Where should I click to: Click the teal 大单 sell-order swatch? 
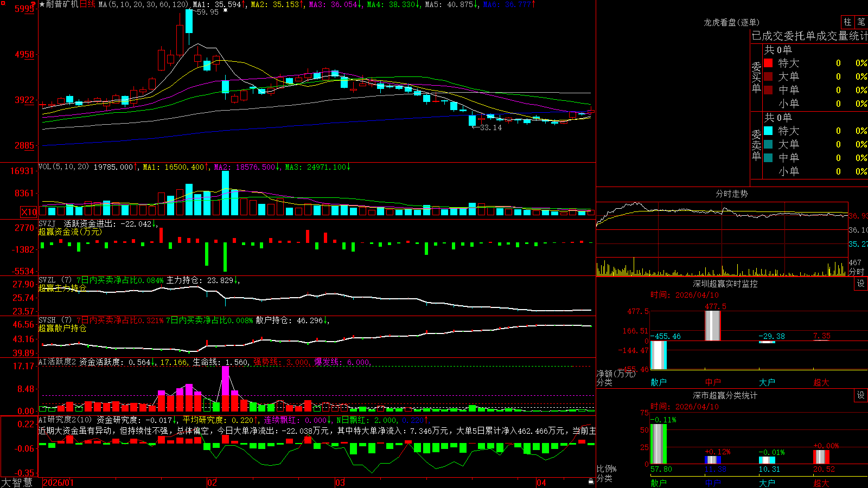tap(768, 144)
